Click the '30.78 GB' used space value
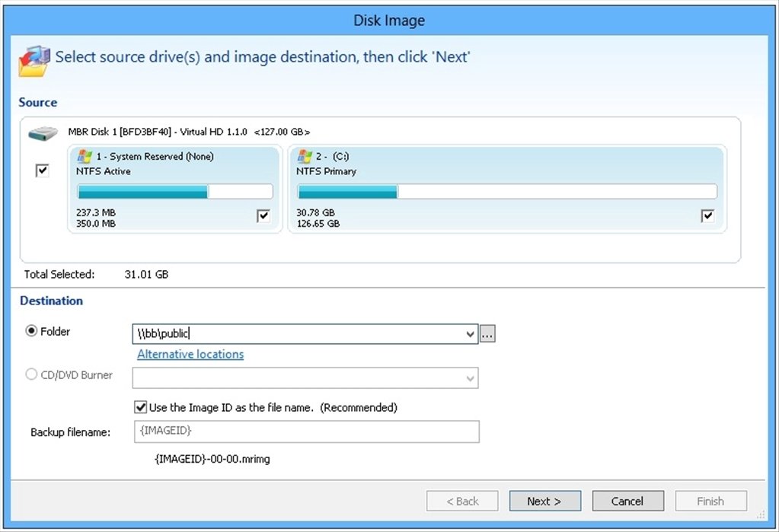 [x=315, y=212]
